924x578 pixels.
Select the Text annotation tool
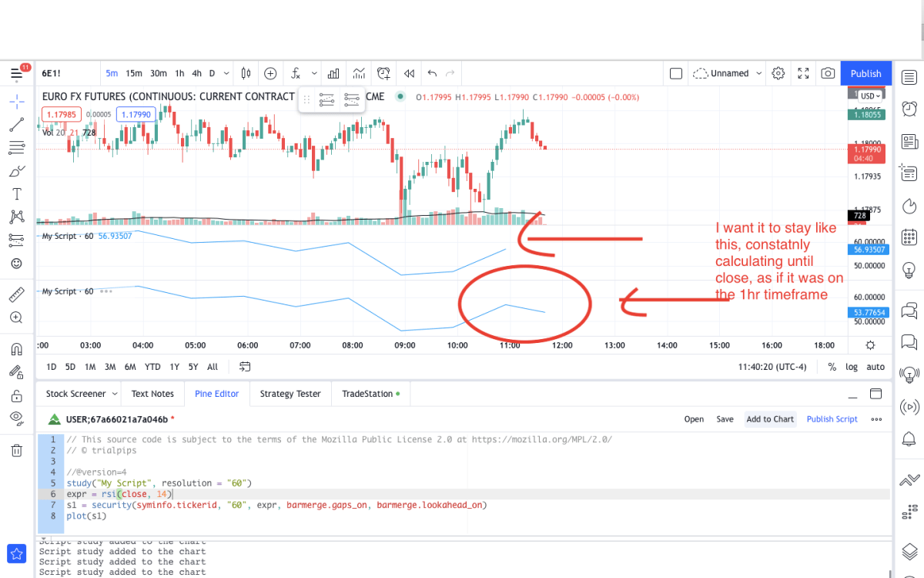(x=16, y=193)
